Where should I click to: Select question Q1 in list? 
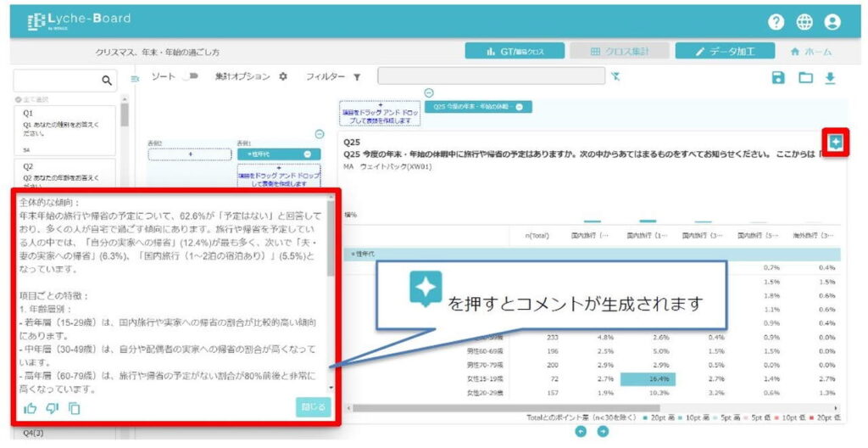[x=64, y=131]
